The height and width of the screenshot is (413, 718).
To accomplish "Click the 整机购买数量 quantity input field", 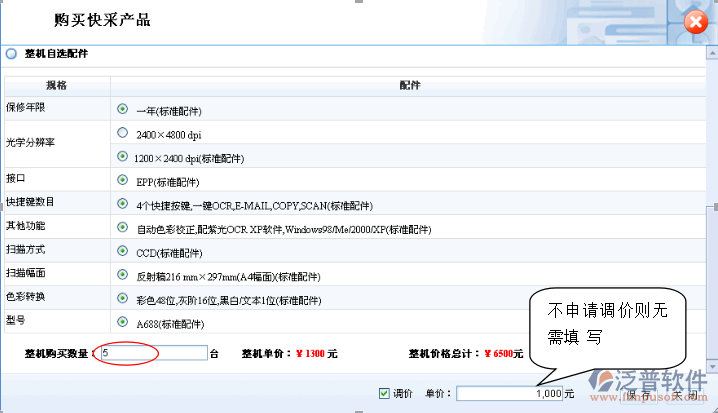I will 152,353.
